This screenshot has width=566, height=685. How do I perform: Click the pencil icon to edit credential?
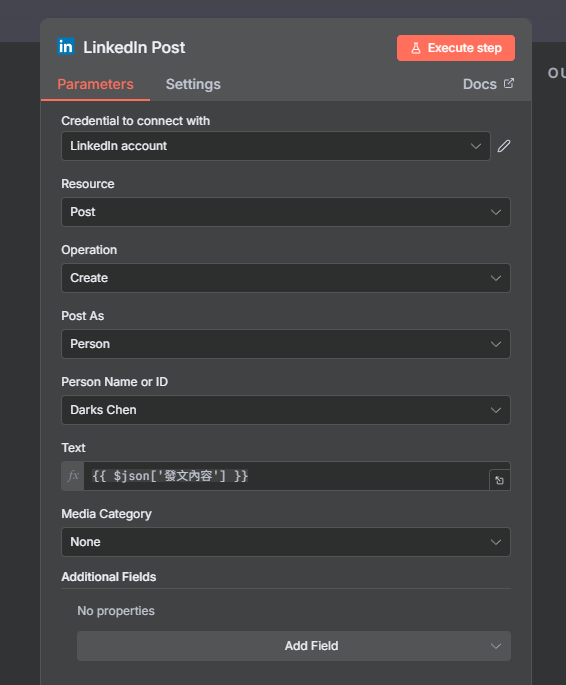pyautogui.click(x=504, y=146)
